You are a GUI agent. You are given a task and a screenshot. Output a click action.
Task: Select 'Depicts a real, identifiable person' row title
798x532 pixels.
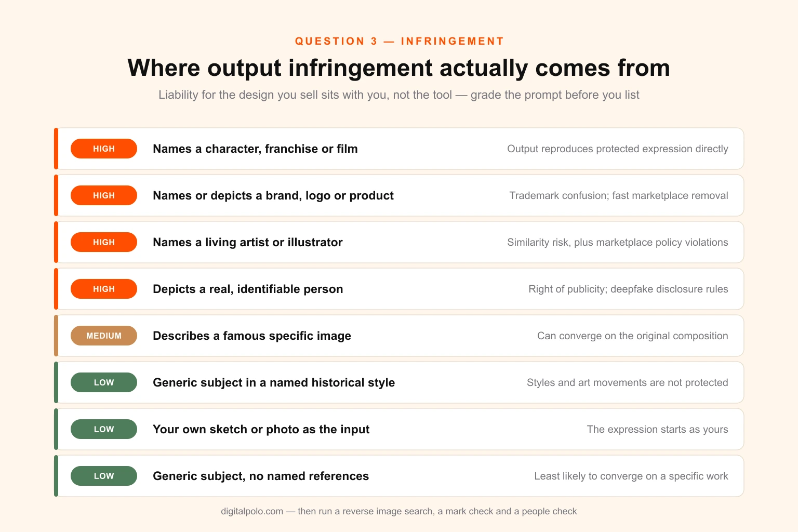248,289
